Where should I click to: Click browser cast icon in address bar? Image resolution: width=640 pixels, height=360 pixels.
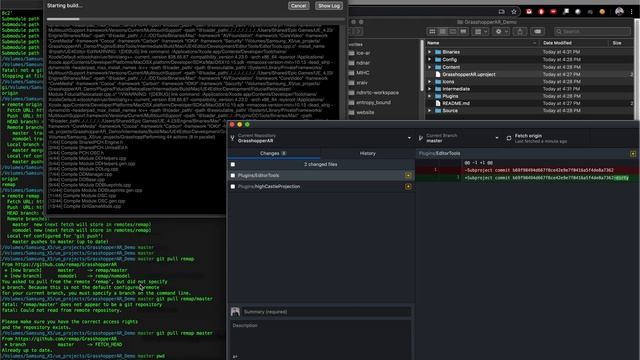coord(501,12)
